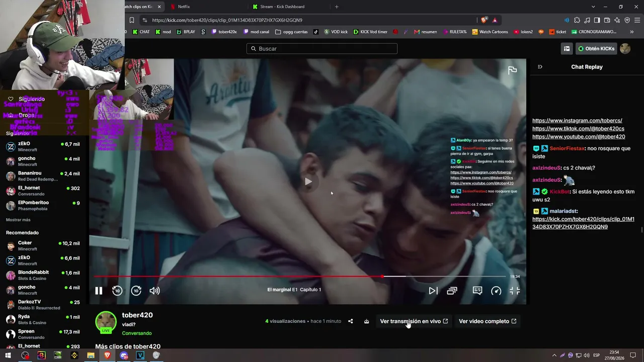Screen dimensions: 644x362
Task: Open the instagram.com/tobercs link in chat
Action: click(577, 121)
